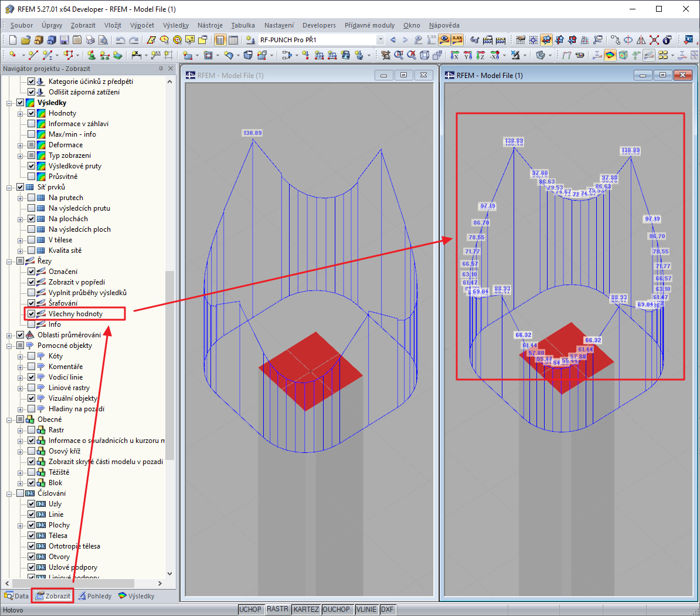Collapse the Síť prvků tree node

[x=9, y=187]
